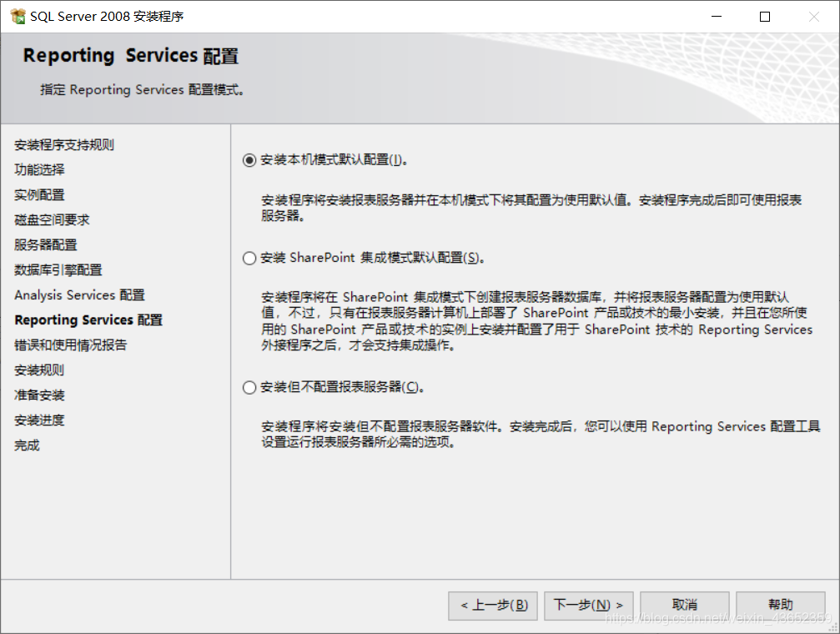840x634 pixels.
Task: Click 安装规则 step in sidebar
Action: point(40,370)
